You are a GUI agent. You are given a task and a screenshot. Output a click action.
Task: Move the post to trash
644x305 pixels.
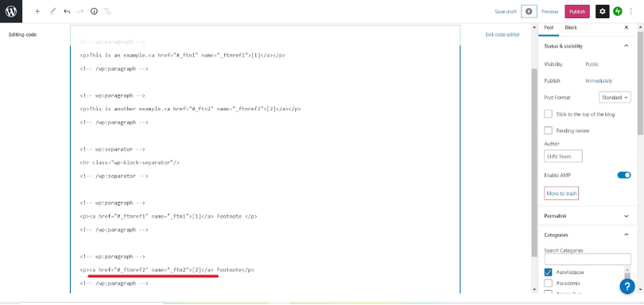(561, 193)
